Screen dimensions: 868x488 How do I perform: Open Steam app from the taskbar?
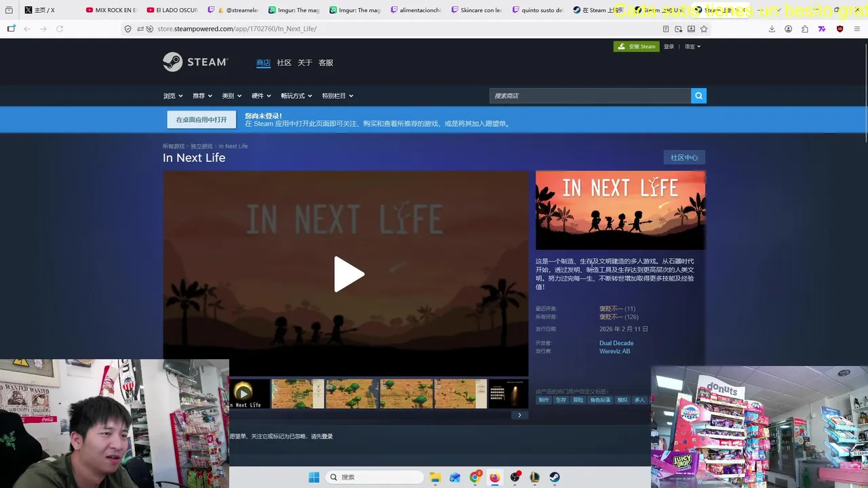[x=554, y=477]
